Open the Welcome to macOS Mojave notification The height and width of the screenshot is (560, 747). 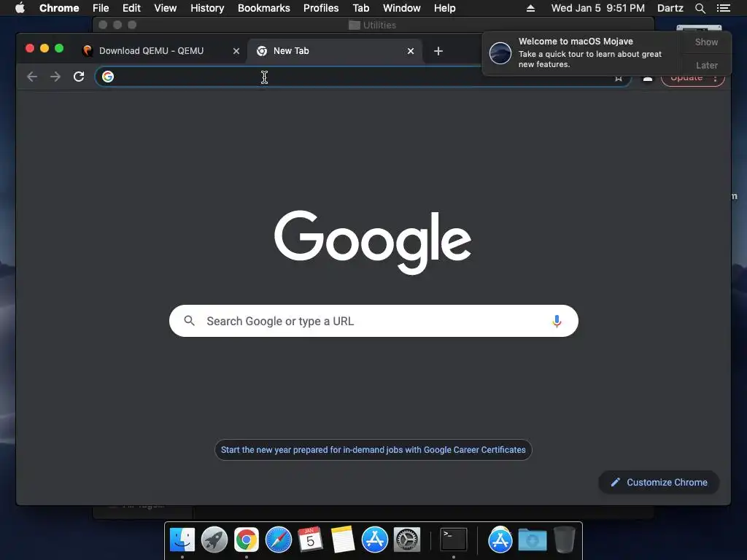581,52
